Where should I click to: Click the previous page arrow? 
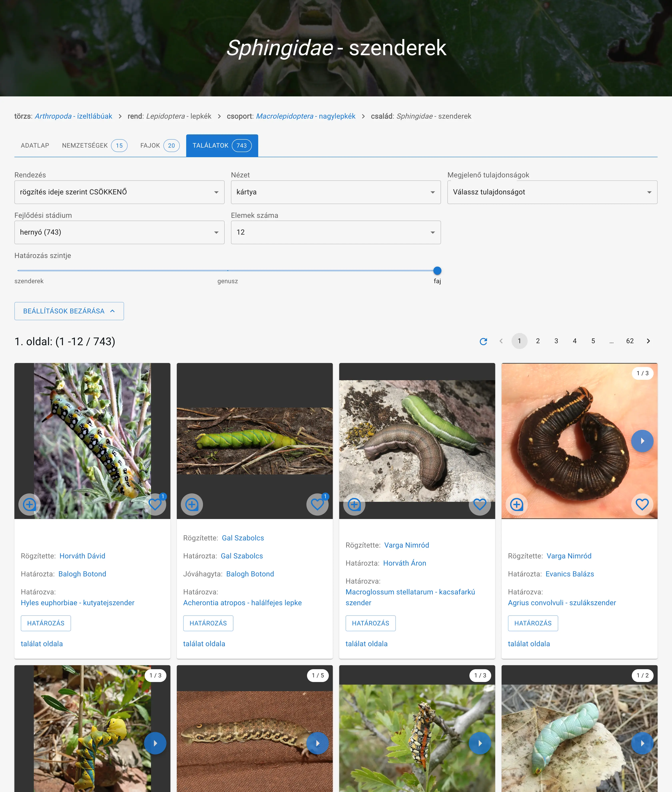click(501, 341)
